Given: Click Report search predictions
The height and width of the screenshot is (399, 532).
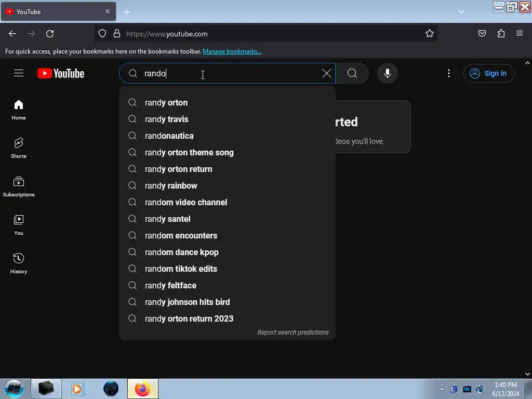Looking at the screenshot, I should pos(293,332).
